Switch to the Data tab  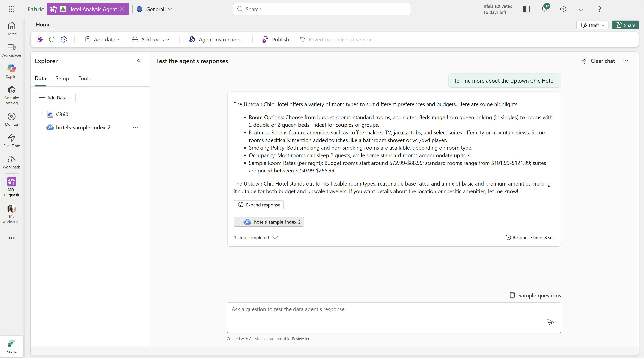(41, 78)
